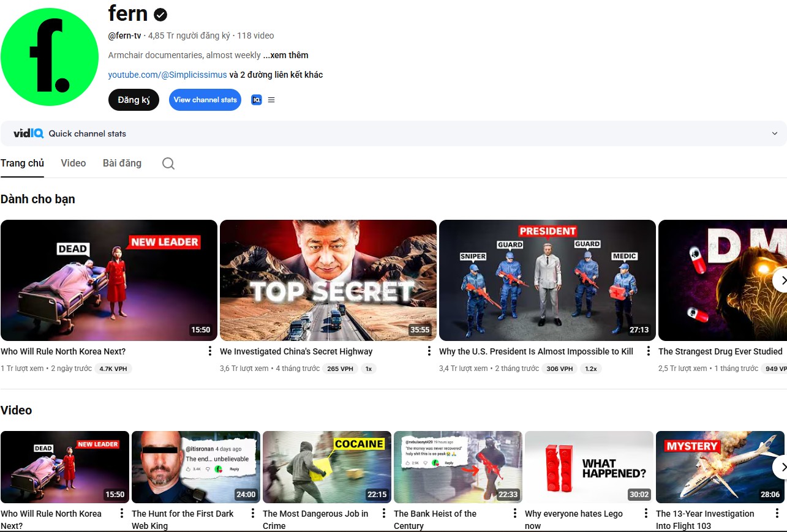Click the fern channel avatar logo

50,57
